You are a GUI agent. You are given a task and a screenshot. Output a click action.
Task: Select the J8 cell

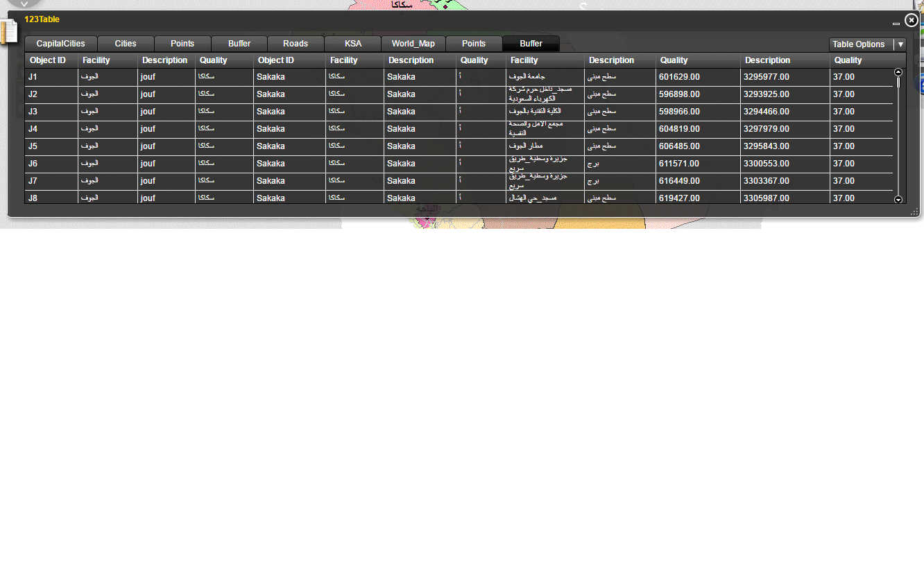pyautogui.click(x=51, y=197)
